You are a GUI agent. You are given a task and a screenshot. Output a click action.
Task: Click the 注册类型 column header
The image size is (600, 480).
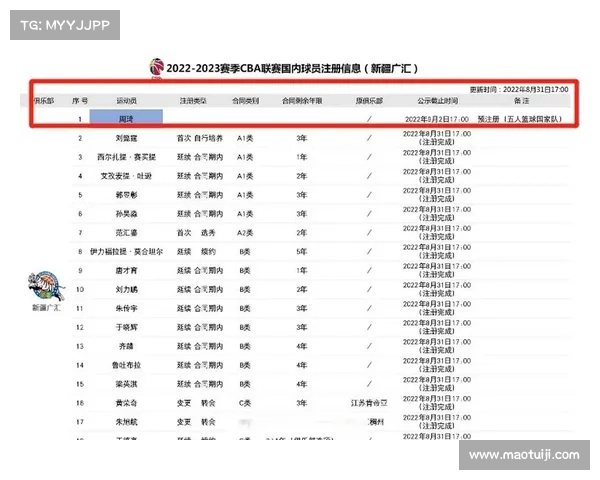(x=193, y=101)
